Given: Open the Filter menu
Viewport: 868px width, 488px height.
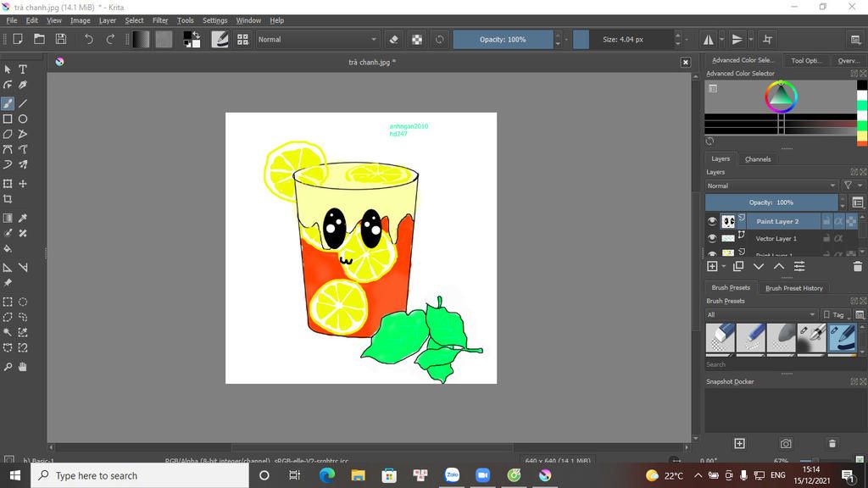Looking at the screenshot, I should pos(160,20).
